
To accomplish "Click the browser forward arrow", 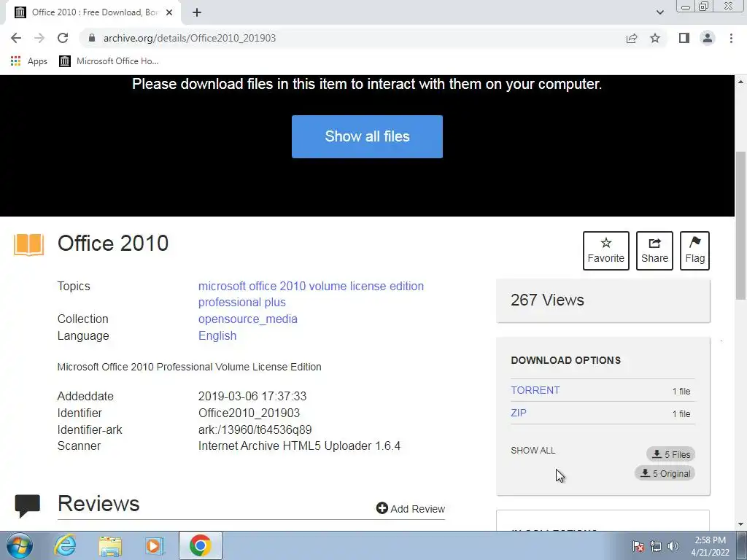I will pyautogui.click(x=39, y=38).
